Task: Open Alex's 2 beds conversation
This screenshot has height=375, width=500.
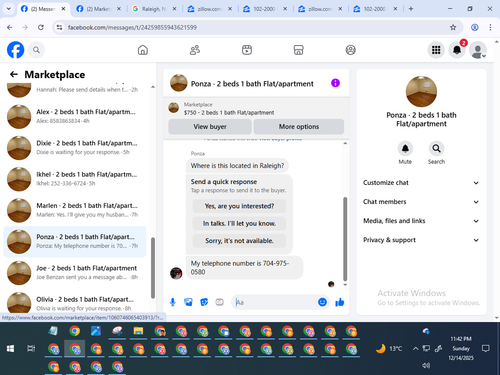Action: point(75,116)
